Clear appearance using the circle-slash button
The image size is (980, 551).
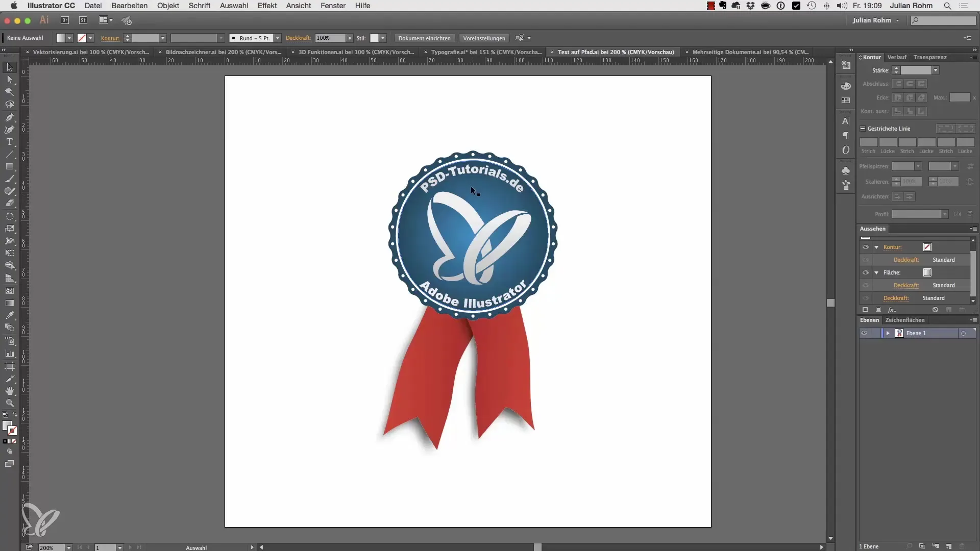935,310
